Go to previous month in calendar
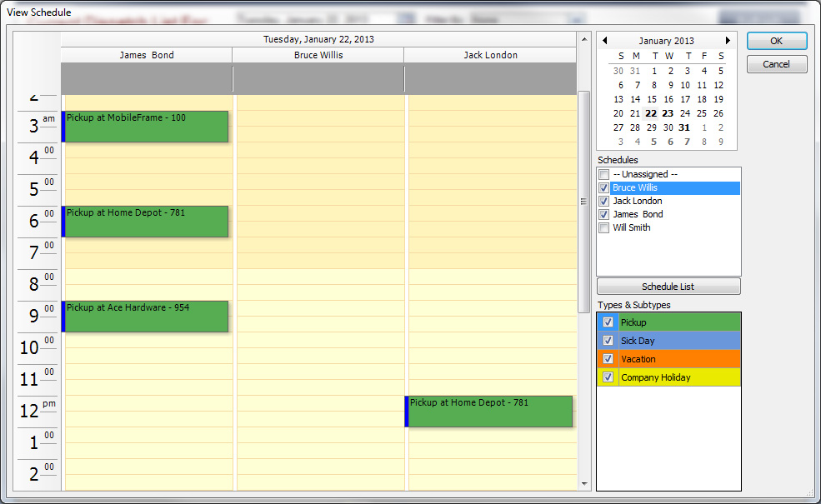This screenshot has width=821, height=504. [605, 41]
